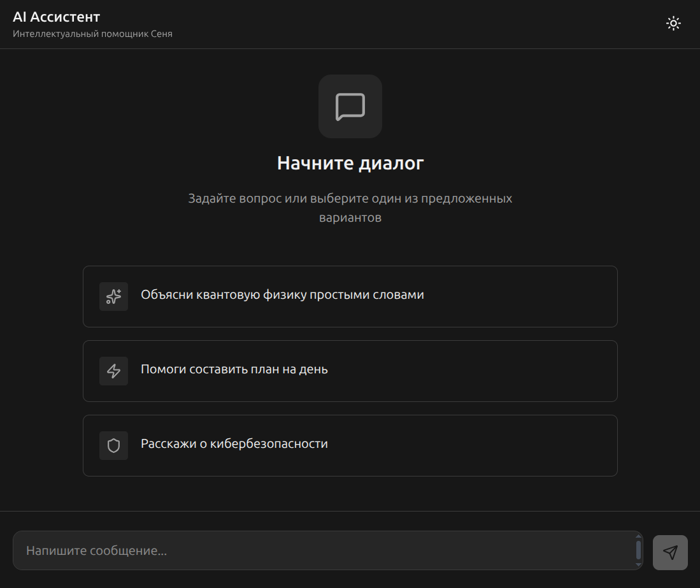Choose "Объясни квантовую физику простыми словами" suggestion
The height and width of the screenshot is (588, 700).
tap(350, 296)
